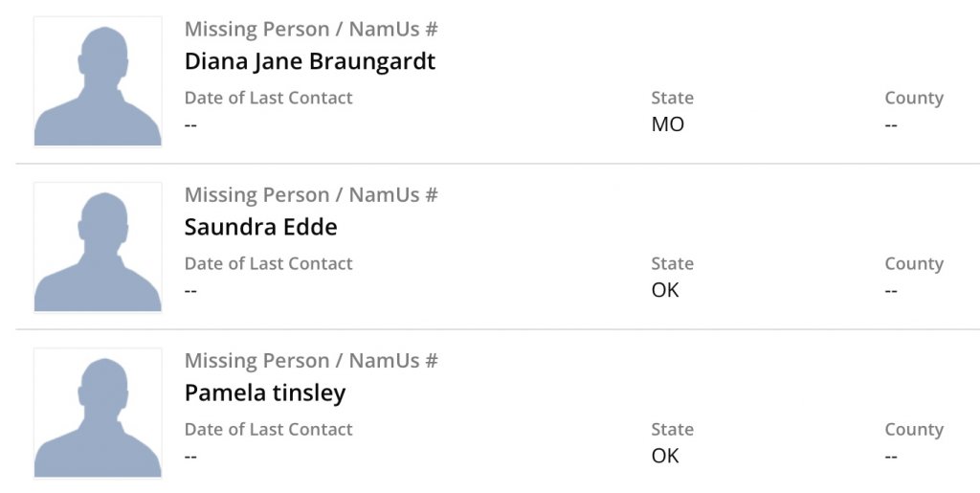980x493 pixels.
Task: Click Diana Jane Braungardt's placeholder silhouette photo
Action: pyautogui.click(x=98, y=81)
